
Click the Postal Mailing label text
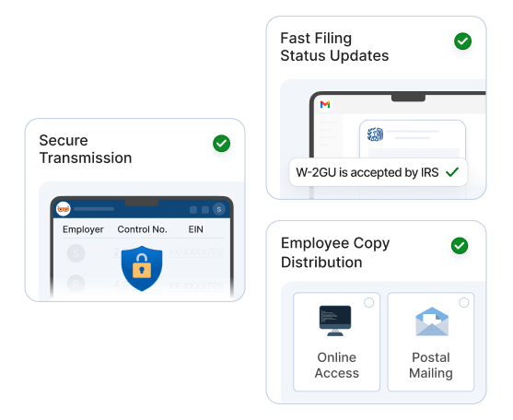[431, 365]
